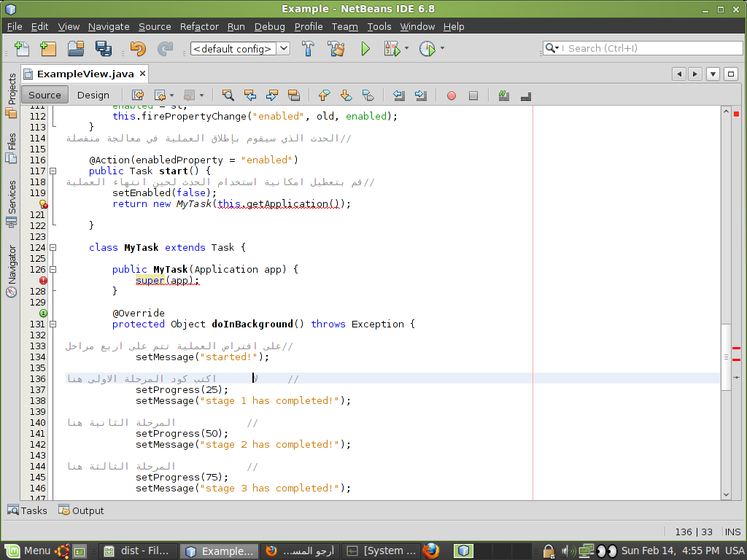Click the Undo arrow icon

138,49
